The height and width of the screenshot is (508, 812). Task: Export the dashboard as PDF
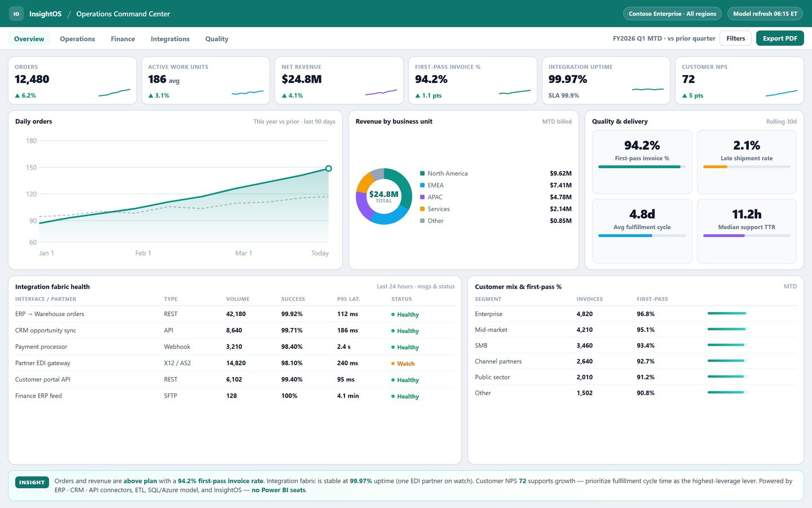[x=780, y=38]
